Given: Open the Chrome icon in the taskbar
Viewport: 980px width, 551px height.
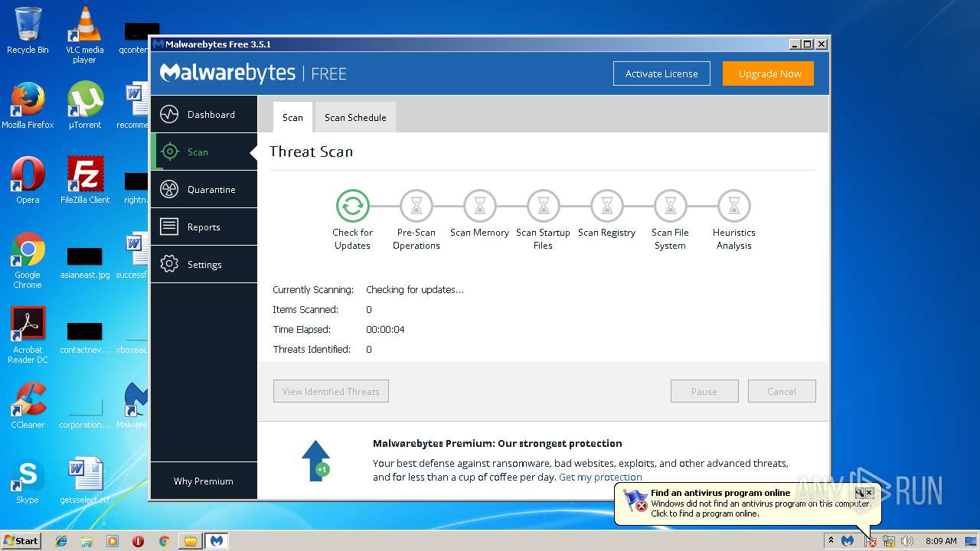Looking at the screenshot, I should point(164,541).
